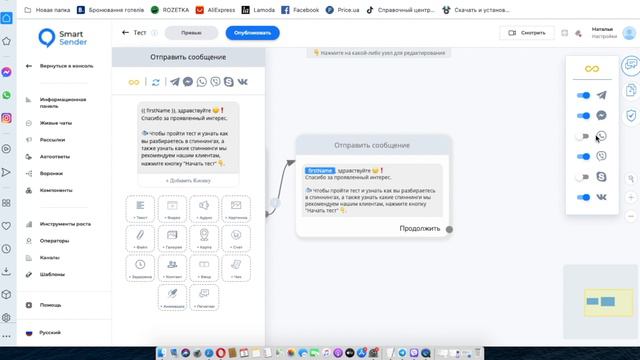
Task: Click the Смотреть video button
Action: pos(527,33)
